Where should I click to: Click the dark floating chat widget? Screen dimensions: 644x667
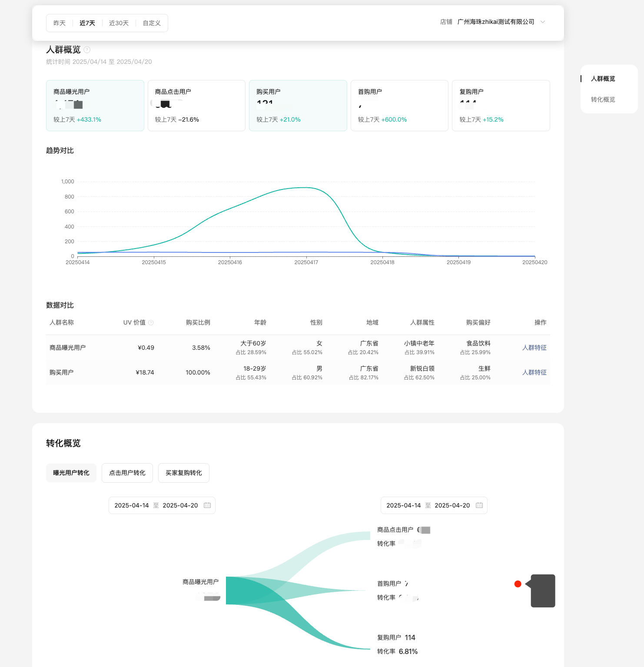coord(543,591)
